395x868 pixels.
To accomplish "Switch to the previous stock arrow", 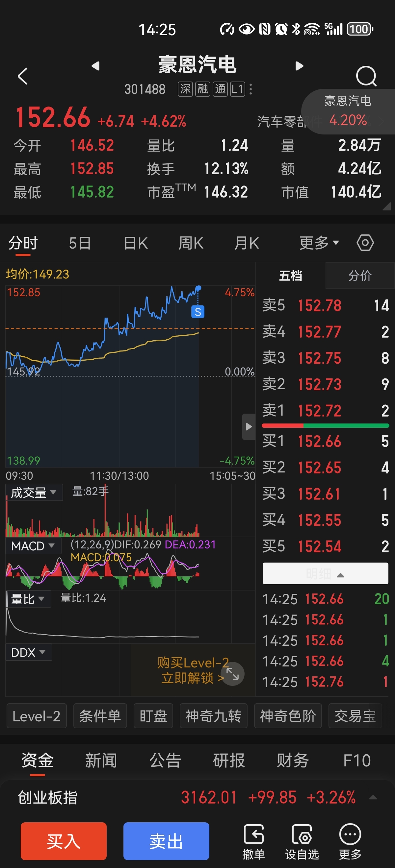I will click(x=96, y=66).
